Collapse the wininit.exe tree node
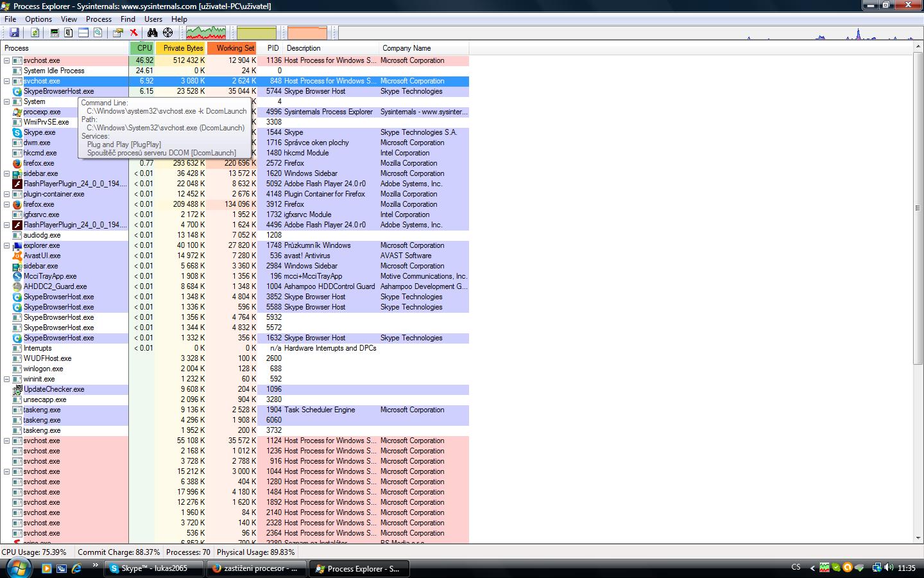This screenshot has height=578, width=924. point(7,379)
